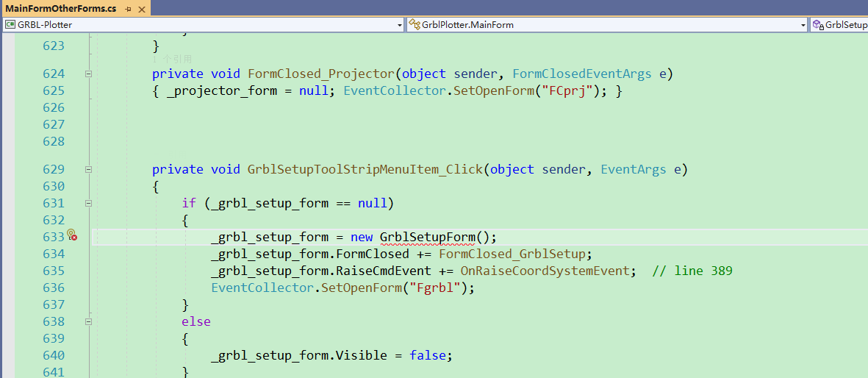This screenshot has height=378, width=868.
Task: Close the MainFormOtherForms.cs tab
Action: (142, 9)
